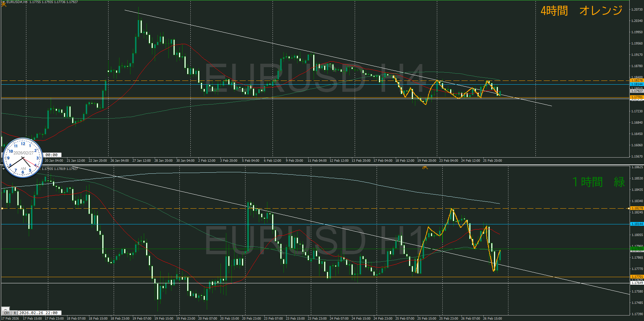The height and width of the screenshot is (321, 644).
Task: Click the '25 Feb 20:00' label on the H4 time axis
Action: (492, 160)
